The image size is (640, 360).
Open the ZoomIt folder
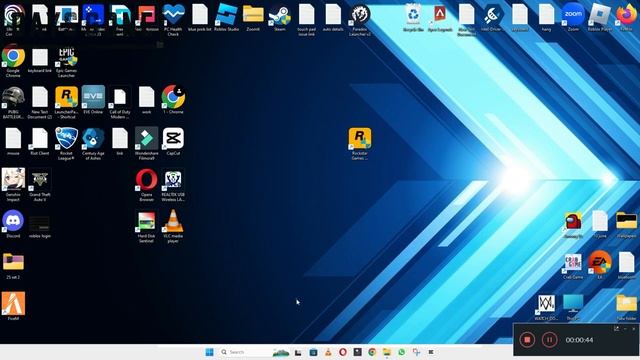253,15
